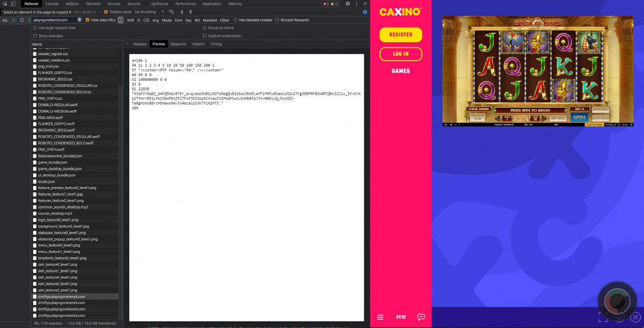Open Caxino hamburger menu
Viewport: 644px width, 328px height.
point(380,317)
